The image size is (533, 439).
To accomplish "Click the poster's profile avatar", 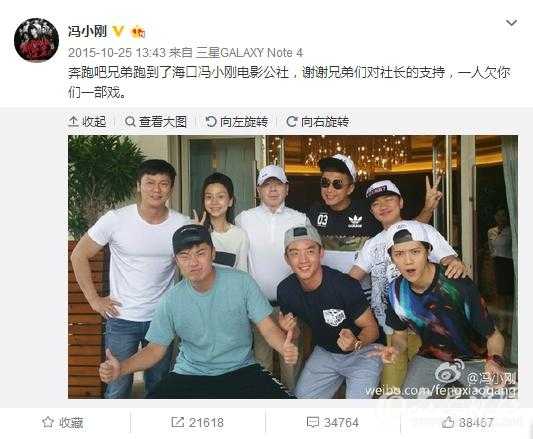I will click(36, 40).
